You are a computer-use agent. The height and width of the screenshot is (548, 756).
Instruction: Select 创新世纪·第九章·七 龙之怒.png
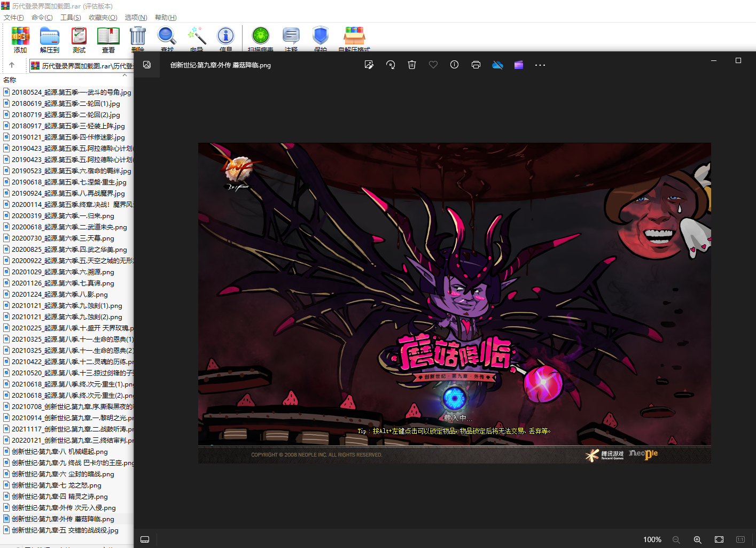[52, 485]
